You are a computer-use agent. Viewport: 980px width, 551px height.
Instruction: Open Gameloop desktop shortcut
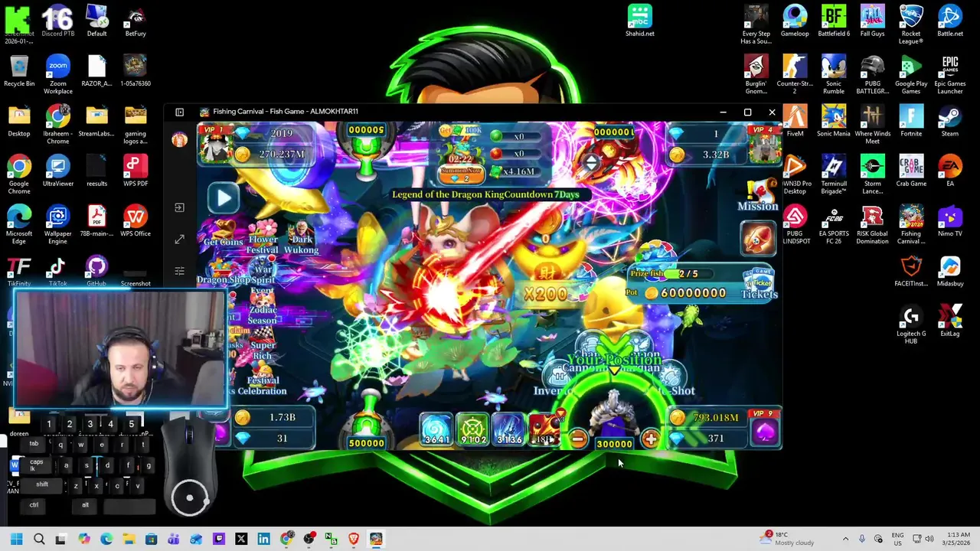[795, 21]
